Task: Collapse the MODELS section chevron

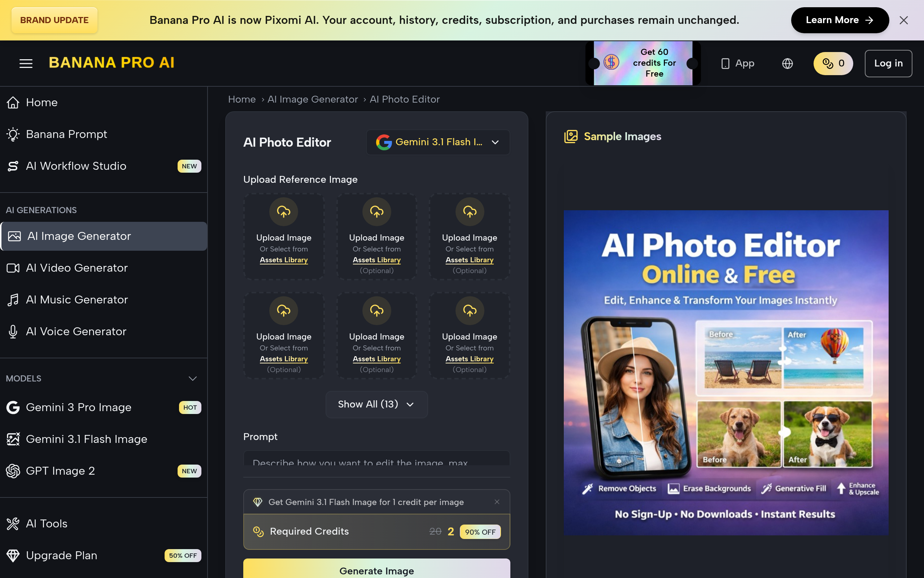Action: [x=192, y=379]
